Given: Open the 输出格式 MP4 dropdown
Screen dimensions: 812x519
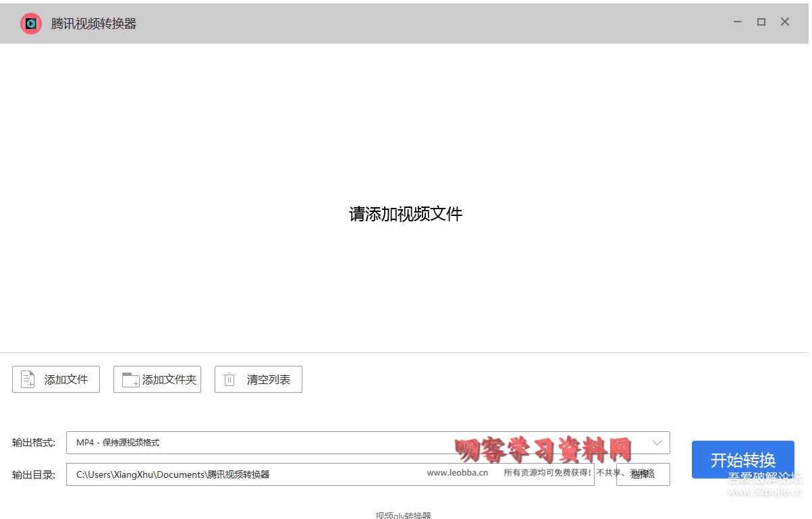Looking at the screenshot, I should click(368, 443).
